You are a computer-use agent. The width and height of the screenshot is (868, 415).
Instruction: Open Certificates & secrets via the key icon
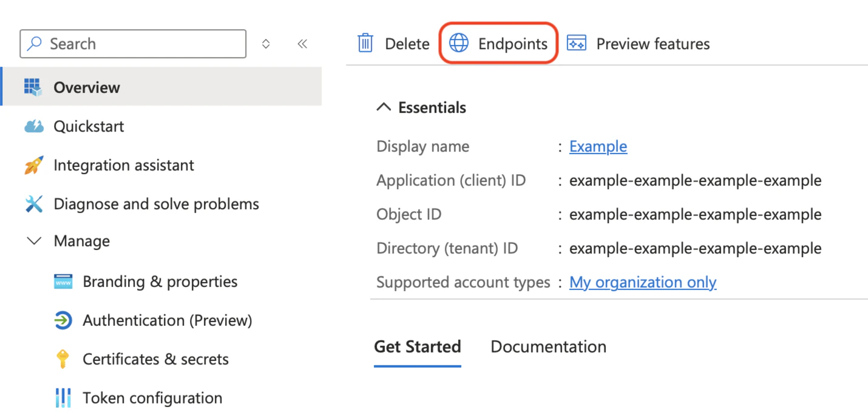pos(63,359)
